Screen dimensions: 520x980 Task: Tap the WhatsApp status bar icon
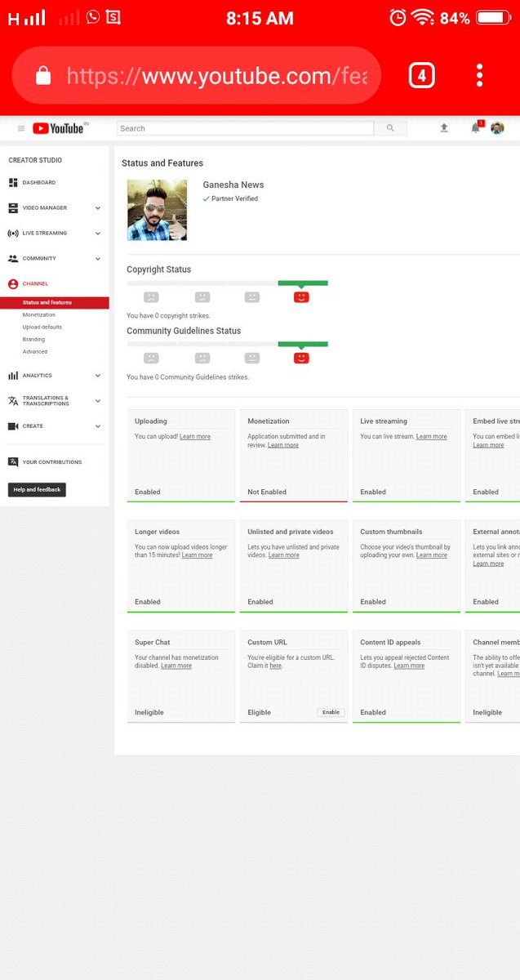(x=93, y=17)
